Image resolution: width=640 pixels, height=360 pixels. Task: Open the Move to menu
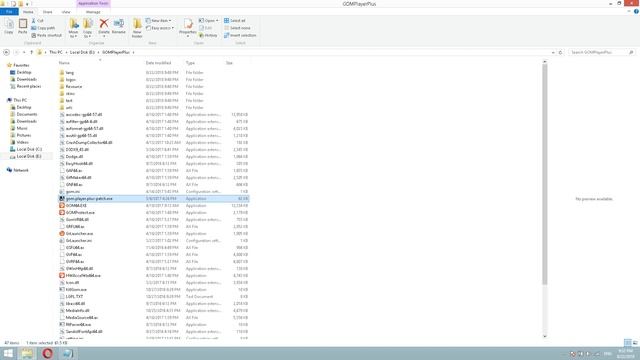click(73, 29)
